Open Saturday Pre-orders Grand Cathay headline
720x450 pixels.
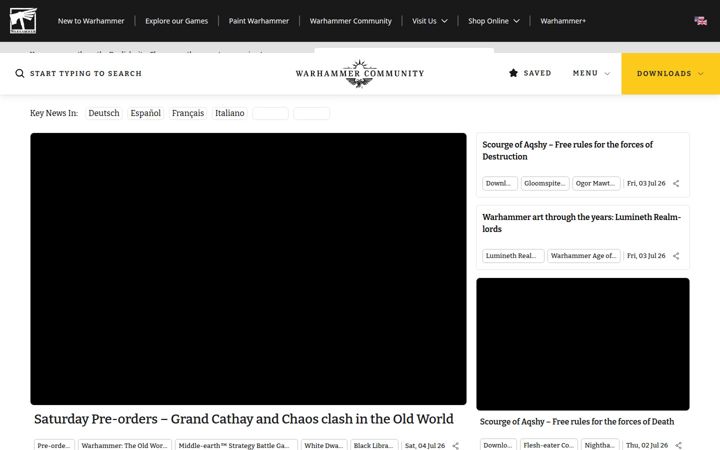244,419
